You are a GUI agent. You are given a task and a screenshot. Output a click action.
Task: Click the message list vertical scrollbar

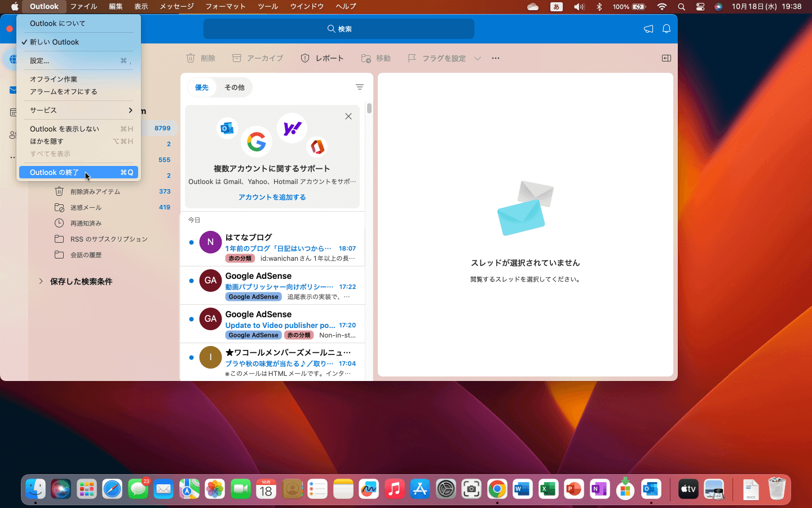[369, 108]
